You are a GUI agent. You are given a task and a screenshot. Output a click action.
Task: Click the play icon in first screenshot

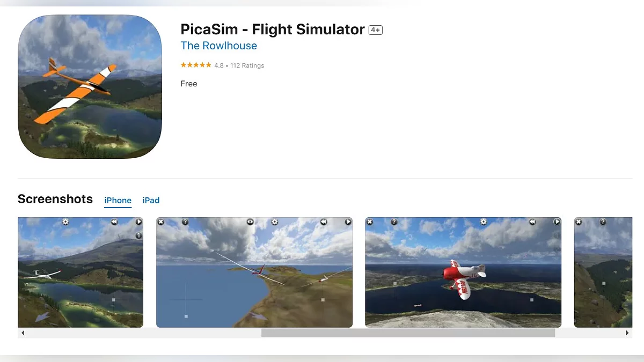point(138,221)
